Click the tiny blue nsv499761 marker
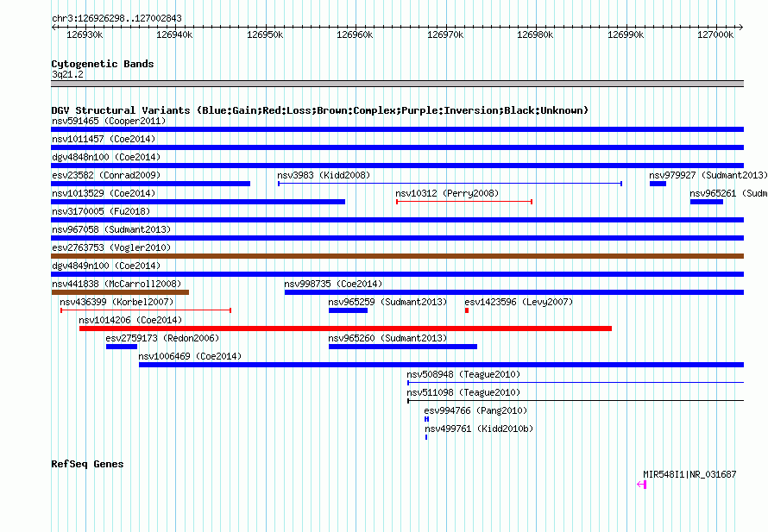 pyautogui.click(x=426, y=437)
